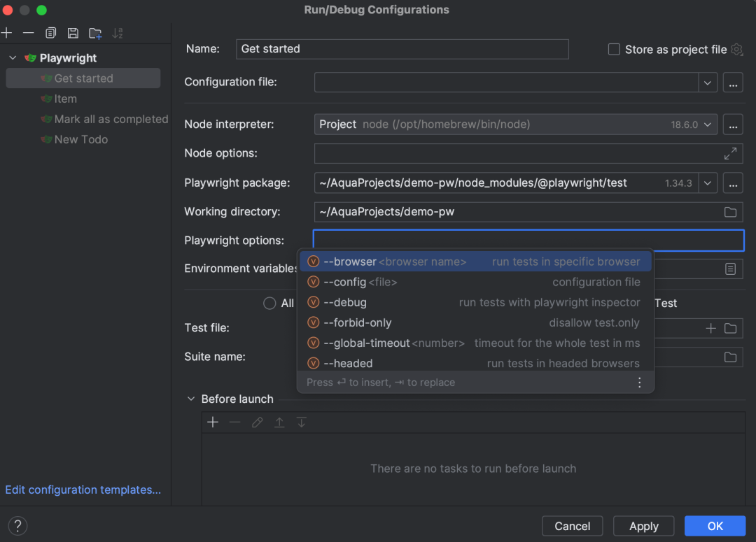Choose the --forbid-only completion option
Viewport: 756px width, 542px height.
(x=475, y=323)
